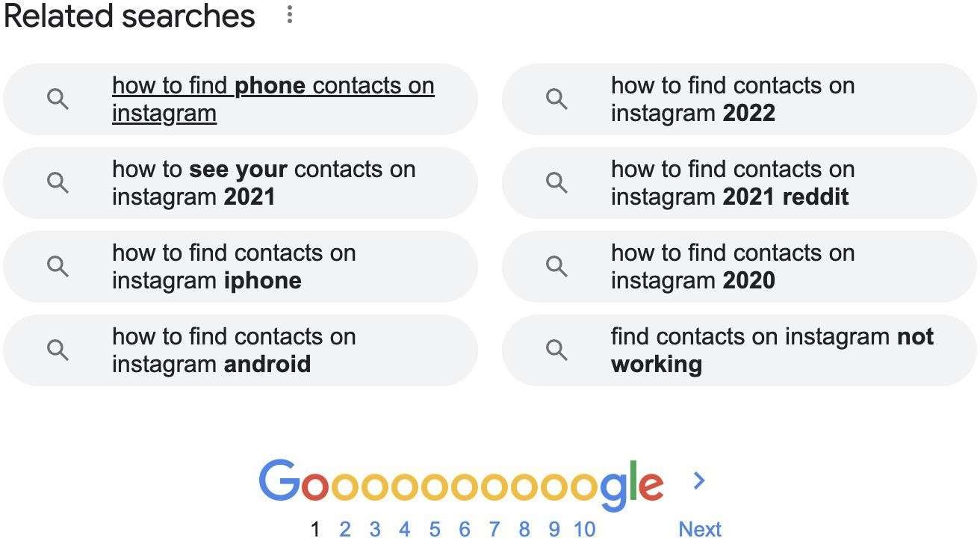The height and width of the screenshot is (538, 980).
Task: Click search icon beside "instagram 2020" suggestion
Action: pos(556,266)
